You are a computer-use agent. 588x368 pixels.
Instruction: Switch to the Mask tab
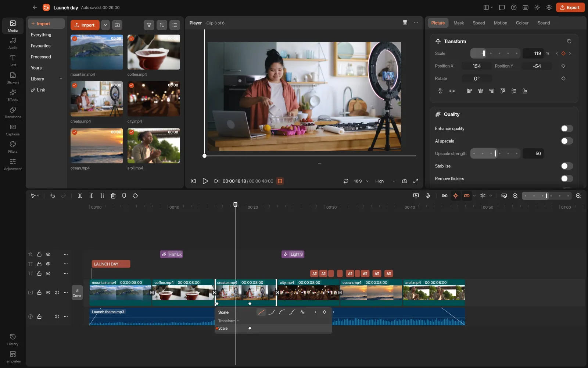(x=458, y=23)
